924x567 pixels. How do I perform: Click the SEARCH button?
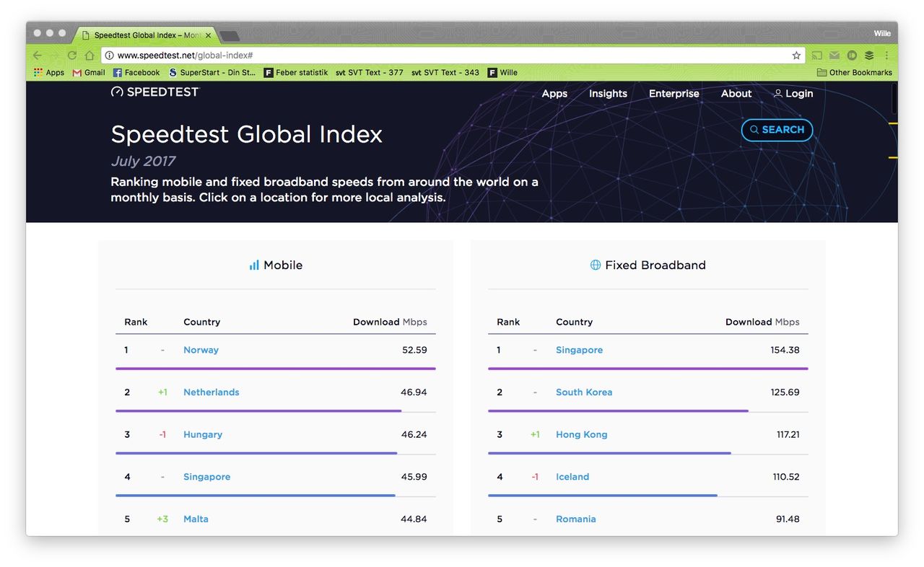click(777, 130)
